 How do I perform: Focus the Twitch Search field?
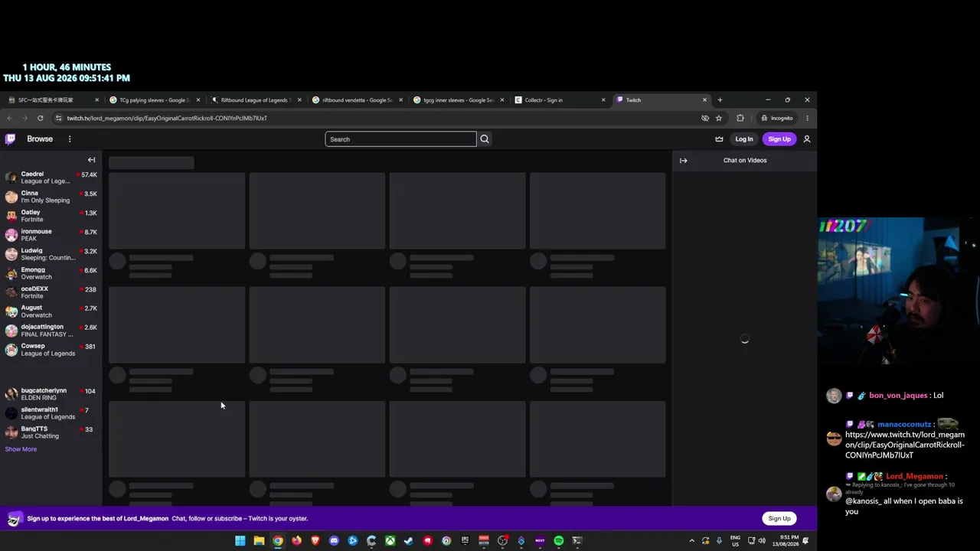click(x=400, y=139)
